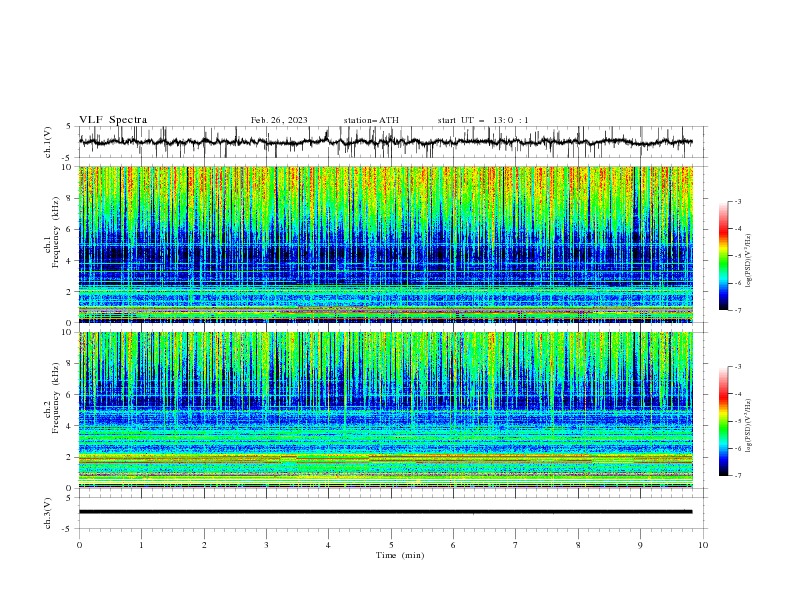The width and height of the screenshot is (792, 612).
Task: Click the ch.3 flat voltage trace
Action: (x=385, y=512)
